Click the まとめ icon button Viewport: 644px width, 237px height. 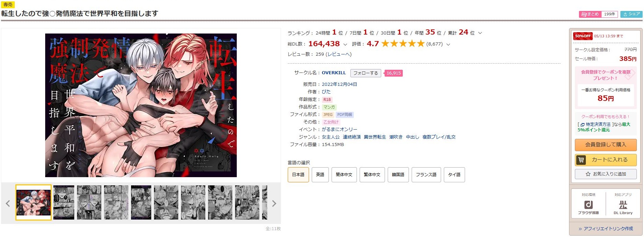pos(590,14)
